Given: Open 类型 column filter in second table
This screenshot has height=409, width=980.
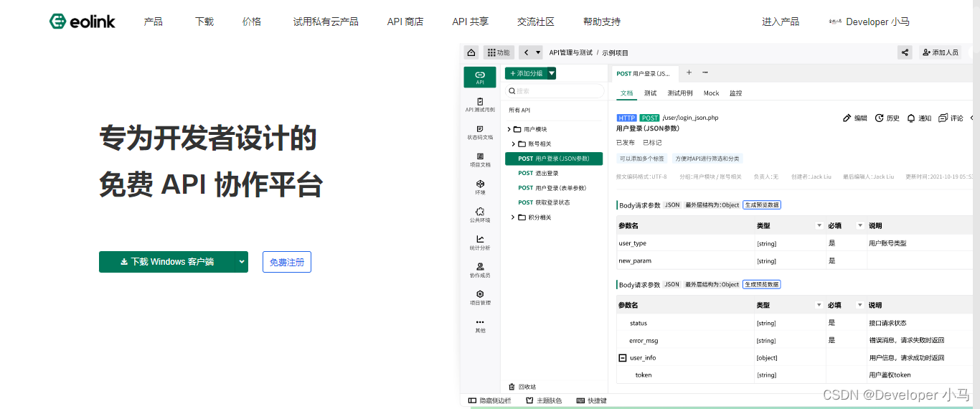Looking at the screenshot, I should click(819, 305).
